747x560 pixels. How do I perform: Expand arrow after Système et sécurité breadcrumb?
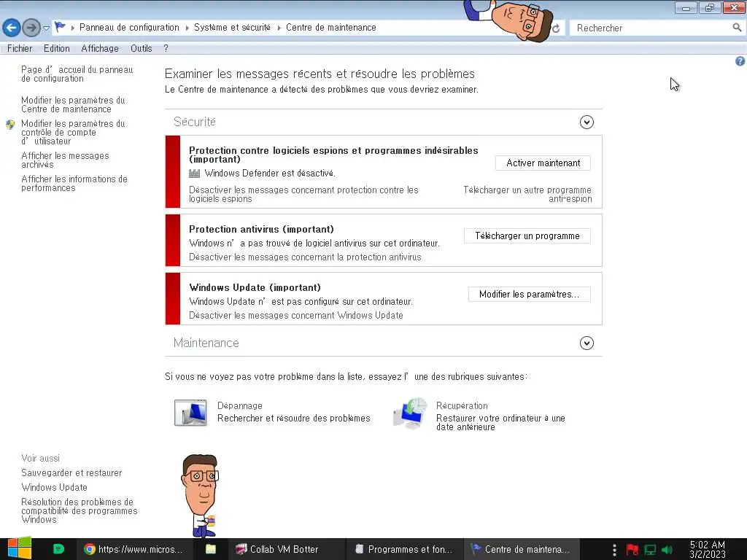(x=279, y=28)
